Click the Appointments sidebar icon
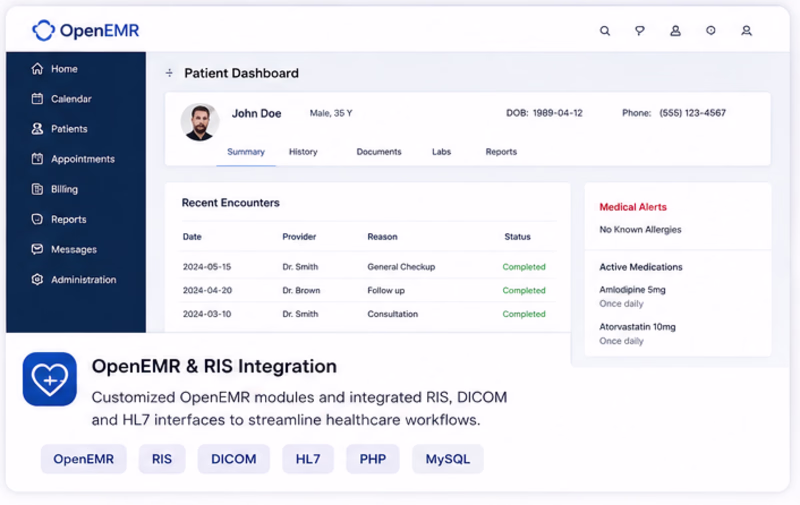This screenshot has width=800, height=505. 37,159
